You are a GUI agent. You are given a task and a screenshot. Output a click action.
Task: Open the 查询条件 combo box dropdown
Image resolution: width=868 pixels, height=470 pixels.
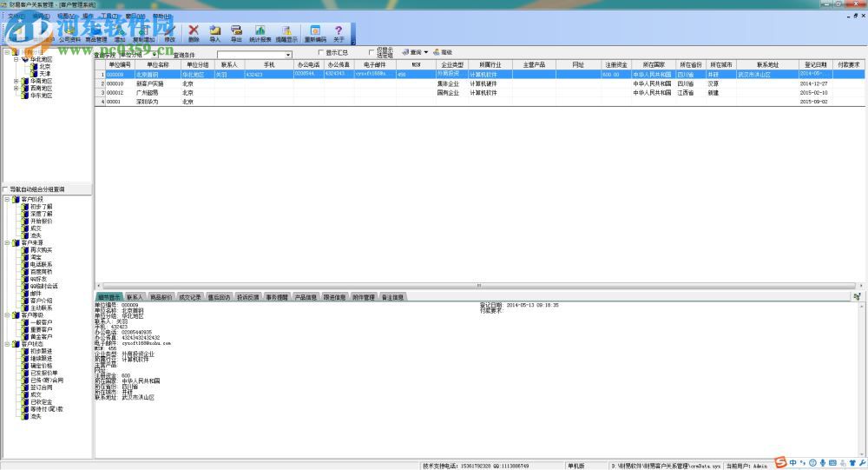pos(288,55)
